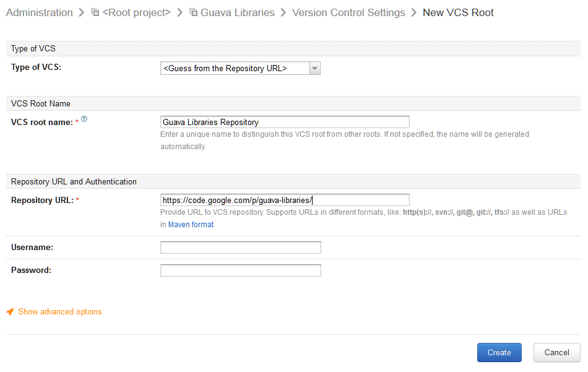The height and width of the screenshot is (372, 588).
Task: Navigate to Guava Libraries breadcrumb link
Action: (238, 12)
